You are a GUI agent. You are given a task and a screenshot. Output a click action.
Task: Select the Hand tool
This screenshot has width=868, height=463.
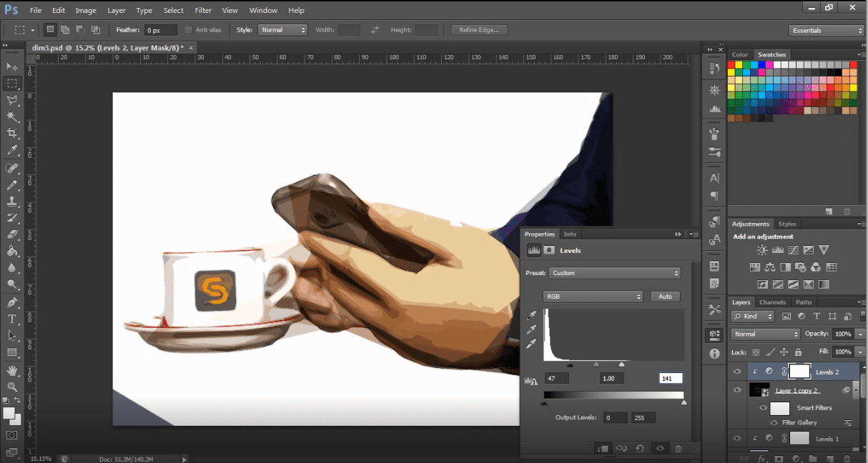tap(12, 371)
